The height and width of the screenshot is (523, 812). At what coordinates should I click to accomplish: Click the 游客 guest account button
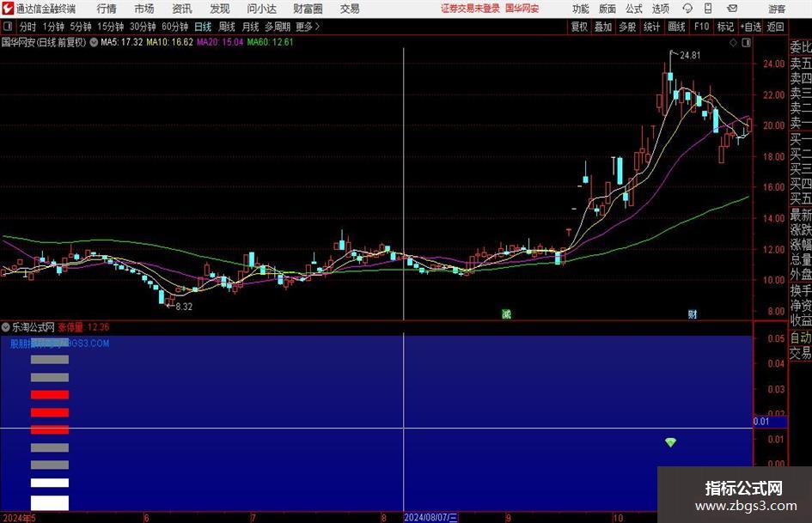click(x=776, y=9)
